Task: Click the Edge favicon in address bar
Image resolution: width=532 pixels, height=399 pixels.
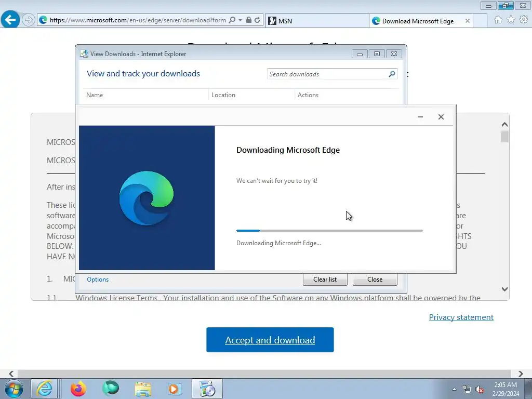Action: tap(43, 20)
